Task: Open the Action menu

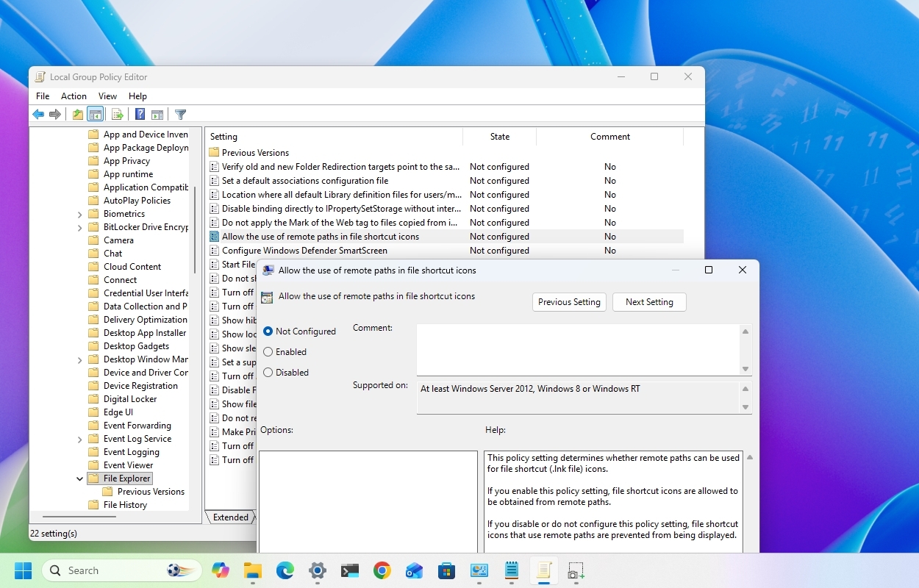Action: (74, 96)
